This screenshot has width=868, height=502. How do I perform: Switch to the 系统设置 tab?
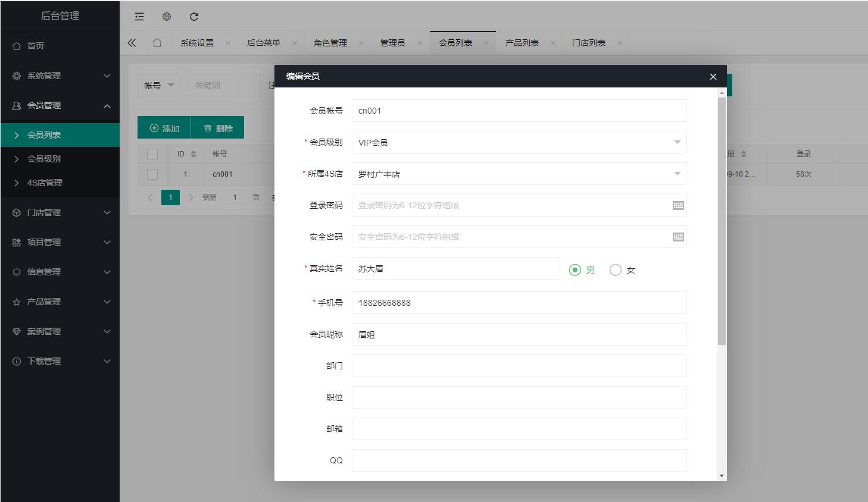(197, 43)
